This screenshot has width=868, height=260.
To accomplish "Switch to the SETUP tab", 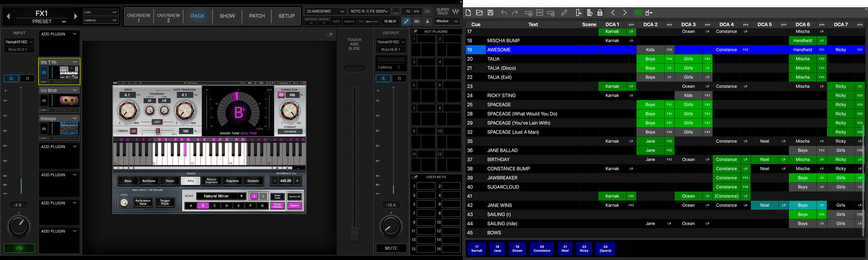I will pos(286,16).
